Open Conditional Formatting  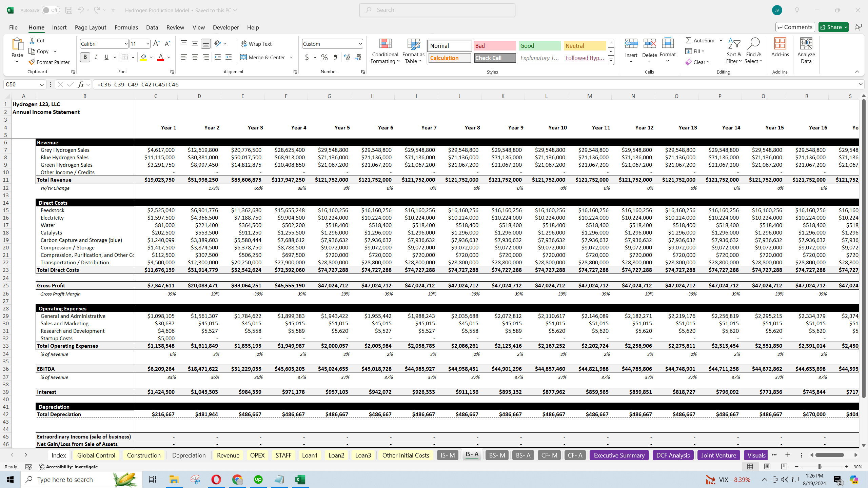tap(385, 51)
